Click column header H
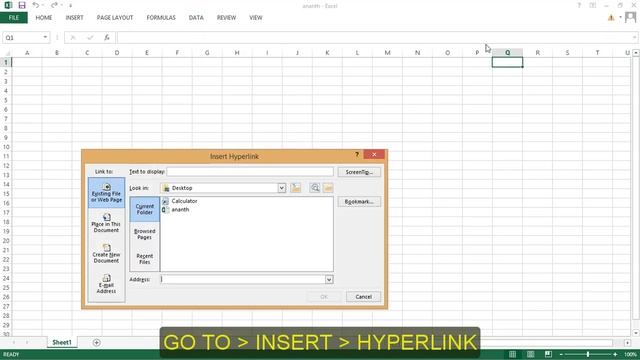640x360 pixels. click(237, 53)
